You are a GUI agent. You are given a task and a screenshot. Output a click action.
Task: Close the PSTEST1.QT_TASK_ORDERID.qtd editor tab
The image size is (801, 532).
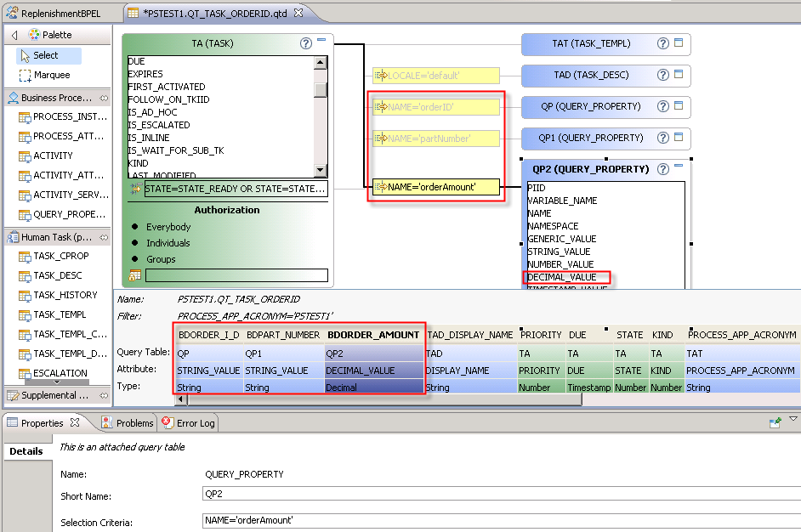coord(298,13)
